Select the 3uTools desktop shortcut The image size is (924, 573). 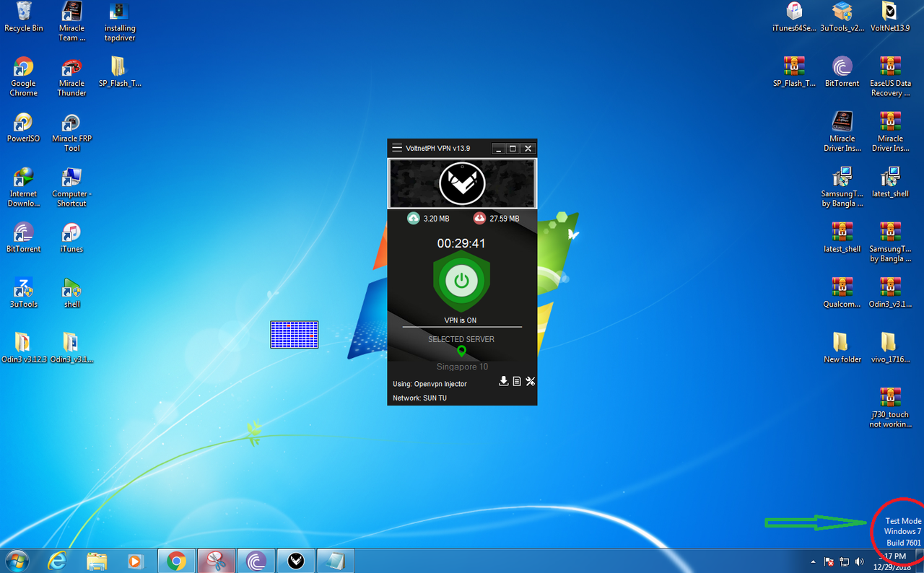24,294
